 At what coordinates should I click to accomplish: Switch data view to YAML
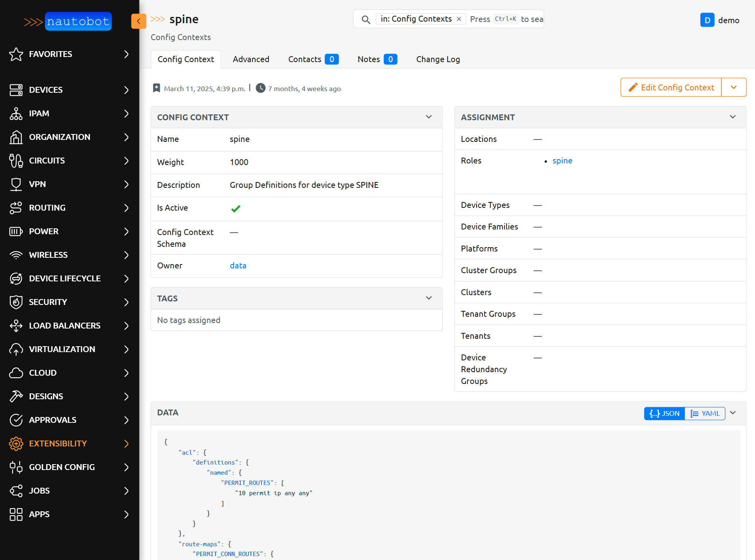705,413
